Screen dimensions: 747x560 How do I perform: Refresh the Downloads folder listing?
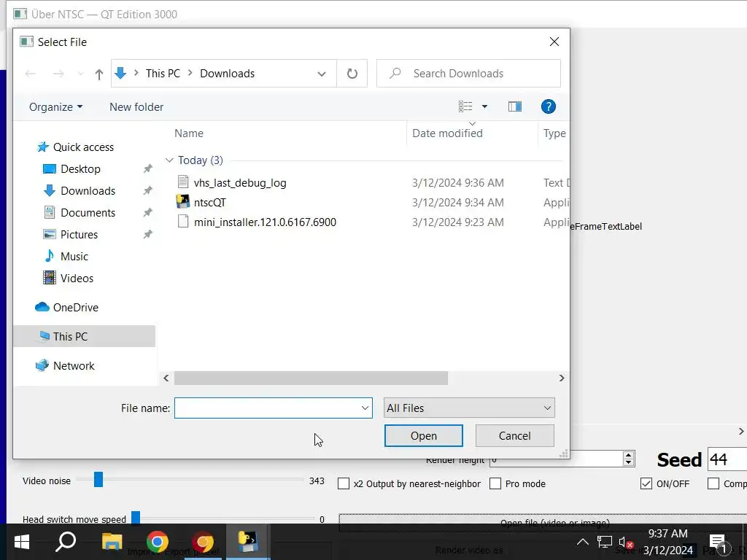[352, 74]
